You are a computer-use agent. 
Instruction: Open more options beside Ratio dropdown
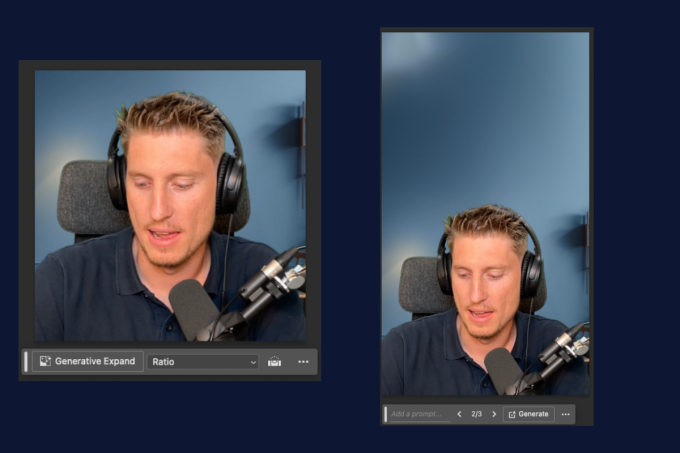tap(303, 362)
